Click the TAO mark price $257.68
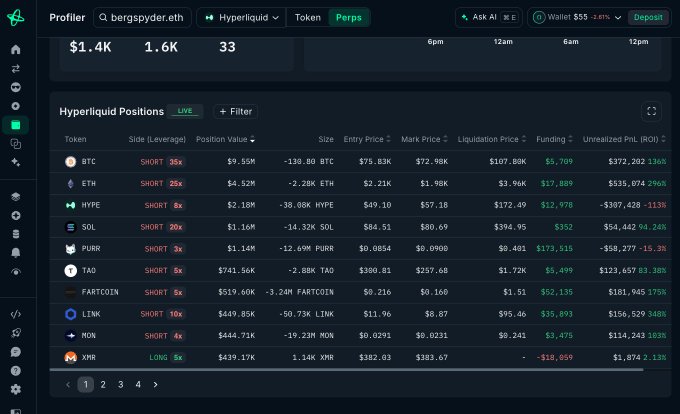Screen dimensions: 680x414 coord(432,271)
